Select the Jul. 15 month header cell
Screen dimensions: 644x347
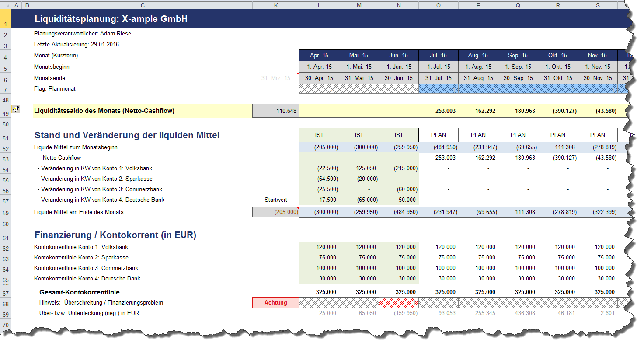coord(438,56)
